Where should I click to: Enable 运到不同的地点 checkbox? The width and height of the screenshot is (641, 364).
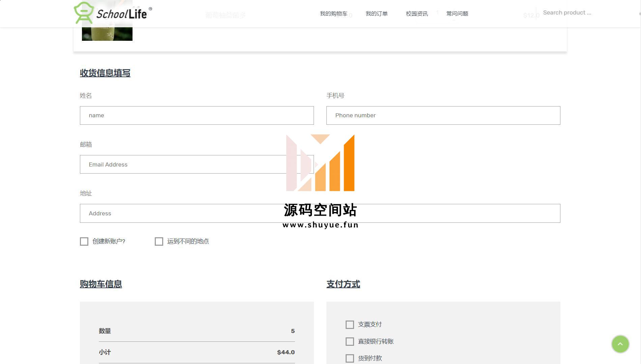tap(159, 242)
